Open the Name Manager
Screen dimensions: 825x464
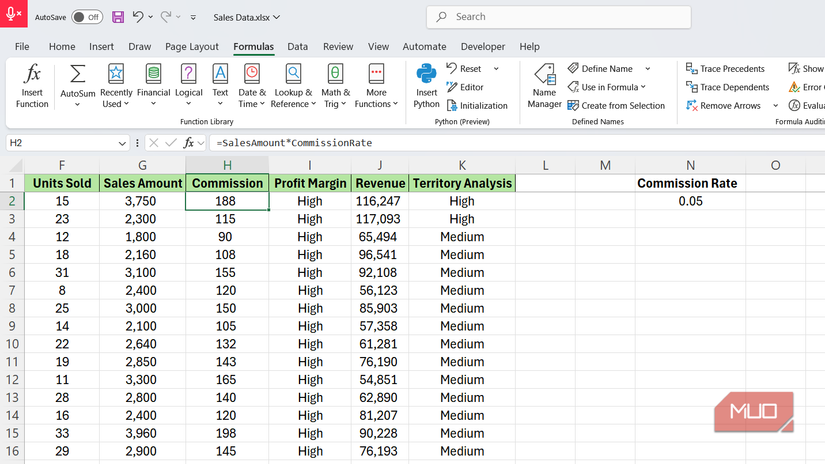pos(545,86)
